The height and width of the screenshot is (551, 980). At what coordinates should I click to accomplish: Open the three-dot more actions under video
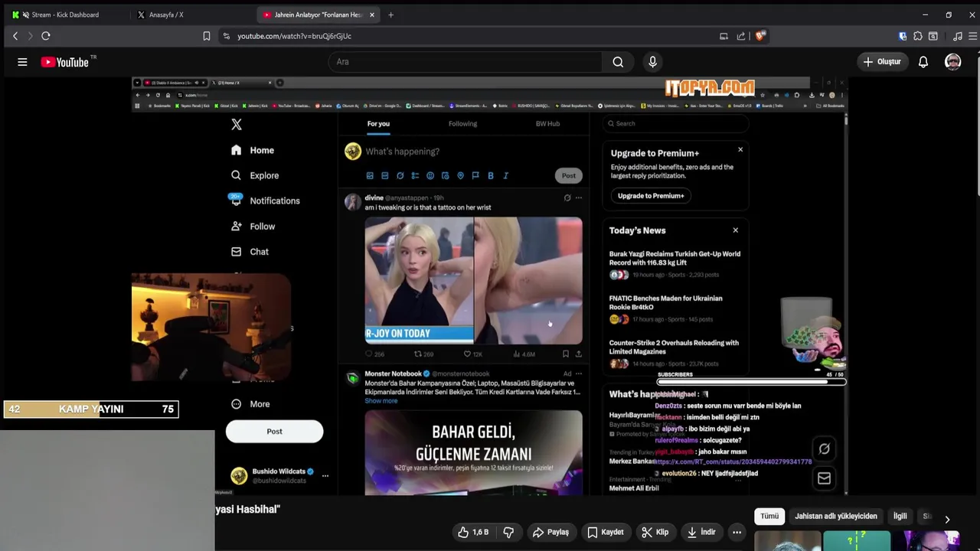(737, 532)
